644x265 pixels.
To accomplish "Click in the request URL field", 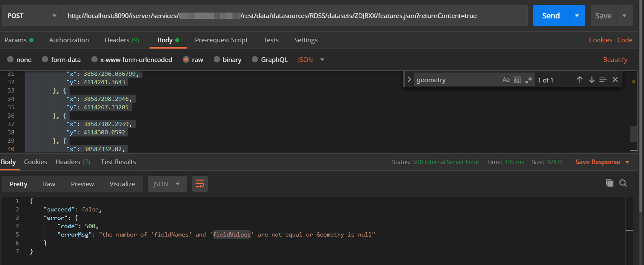I will 295,15.
